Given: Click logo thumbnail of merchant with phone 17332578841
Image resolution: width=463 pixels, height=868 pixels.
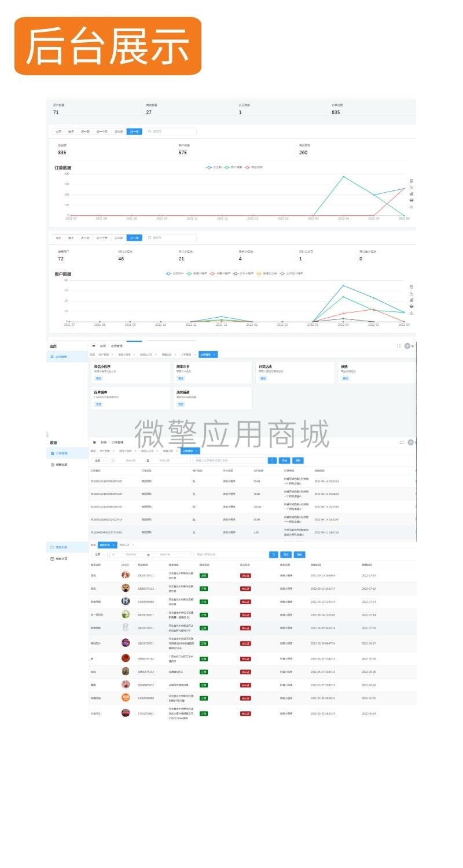Looking at the screenshot, I should point(126,713).
